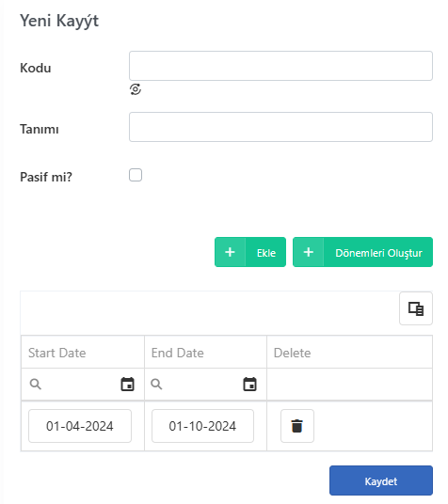Focus the Kodu input field
The height and width of the screenshot is (504, 448).
[280, 66]
